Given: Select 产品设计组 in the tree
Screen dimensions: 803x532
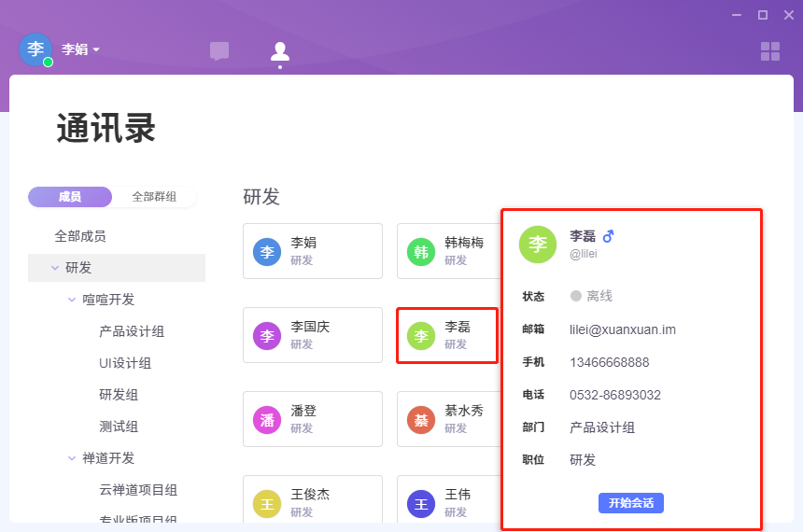Looking at the screenshot, I should click(x=132, y=331).
